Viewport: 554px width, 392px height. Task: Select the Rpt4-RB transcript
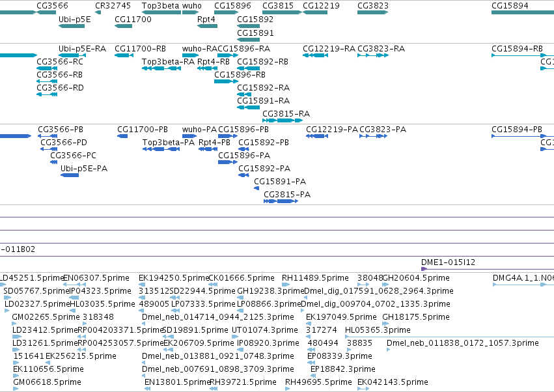tap(214, 62)
